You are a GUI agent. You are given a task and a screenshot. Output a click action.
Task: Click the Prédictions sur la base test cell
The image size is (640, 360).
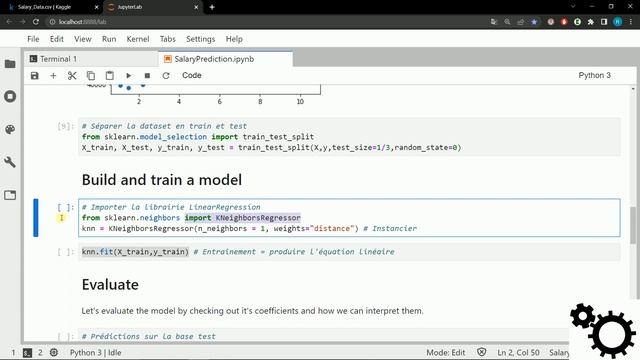[322, 336]
